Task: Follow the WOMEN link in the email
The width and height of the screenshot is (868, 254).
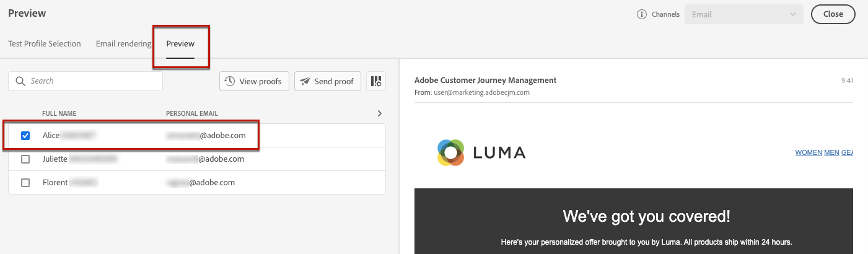Action: pyautogui.click(x=808, y=152)
